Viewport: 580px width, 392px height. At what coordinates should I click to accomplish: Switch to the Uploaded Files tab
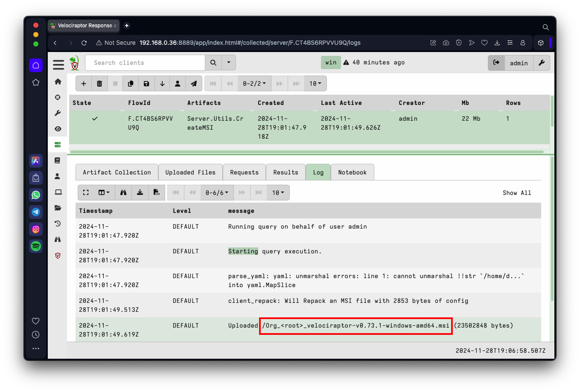click(x=190, y=172)
